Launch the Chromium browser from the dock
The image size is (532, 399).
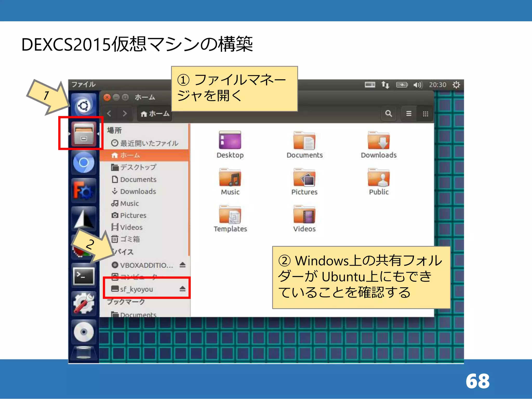pos(84,163)
